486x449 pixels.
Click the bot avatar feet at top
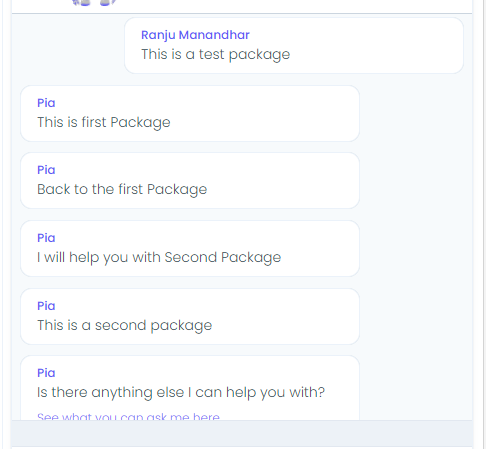point(94,3)
